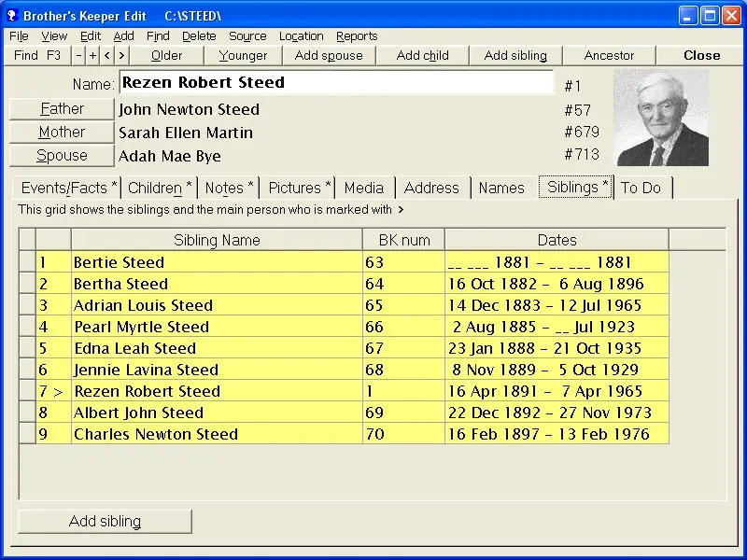Open the File menu

(19, 36)
